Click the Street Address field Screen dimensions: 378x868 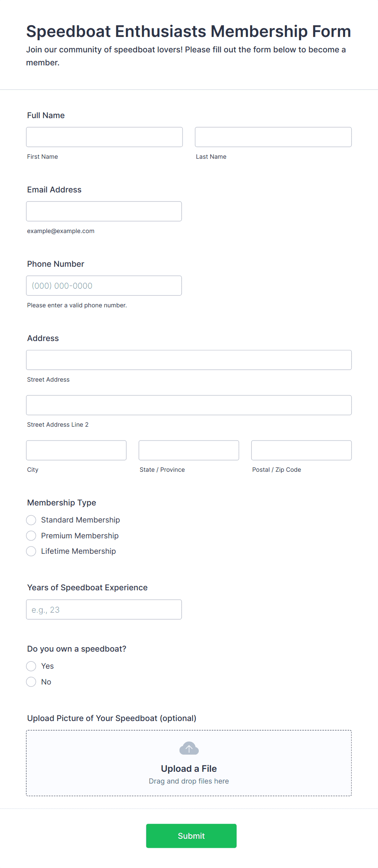[189, 360]
